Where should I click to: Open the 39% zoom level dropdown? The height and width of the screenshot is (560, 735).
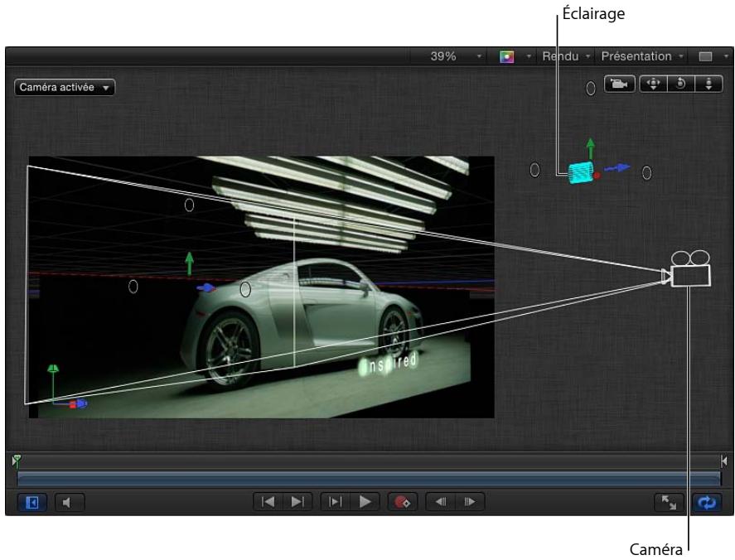[x=455, y=56]
